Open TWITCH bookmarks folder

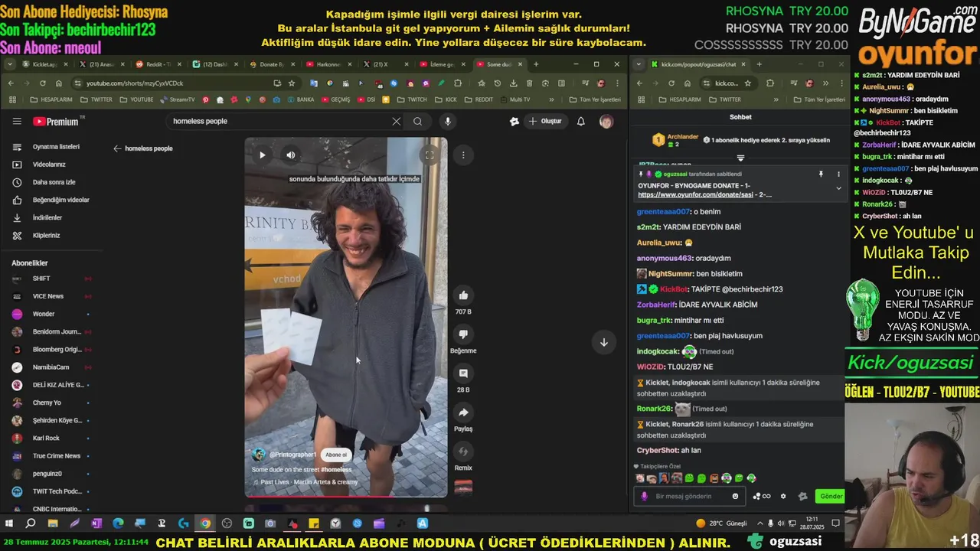click(x=411, y=99)
